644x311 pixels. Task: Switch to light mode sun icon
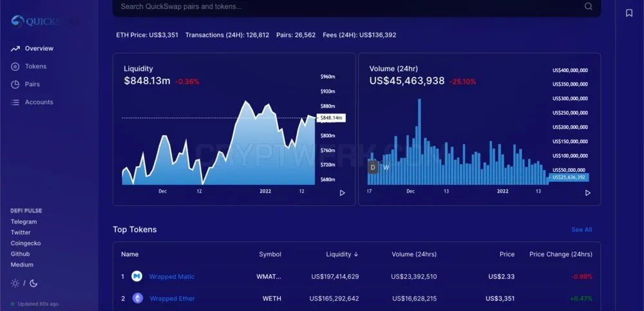click(x=15, y=283)
